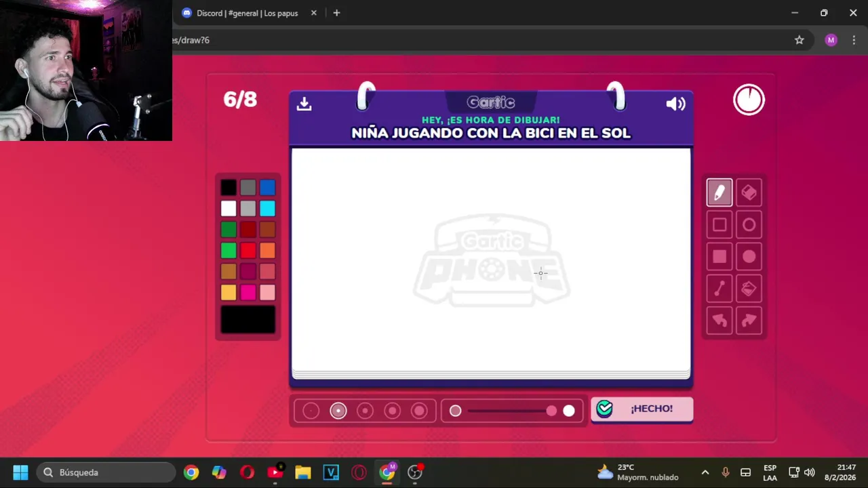
Task: Pick the third brush size
Action: tap(365, 411)
